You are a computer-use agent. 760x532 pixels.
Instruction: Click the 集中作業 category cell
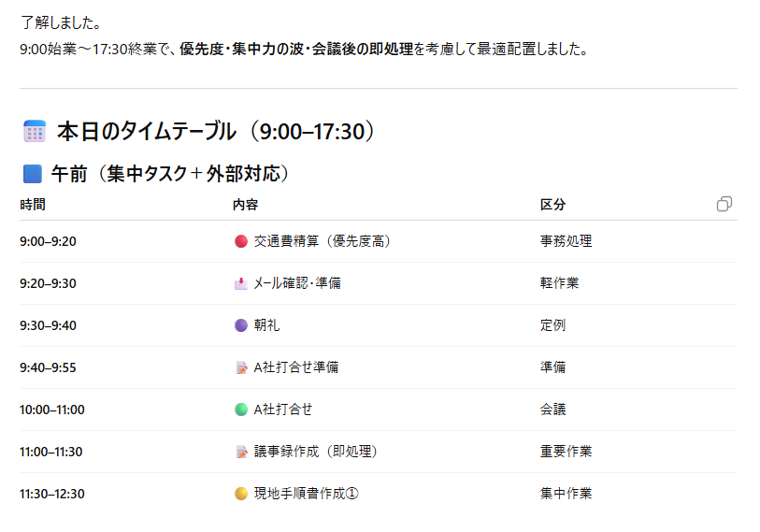(566, 494)
